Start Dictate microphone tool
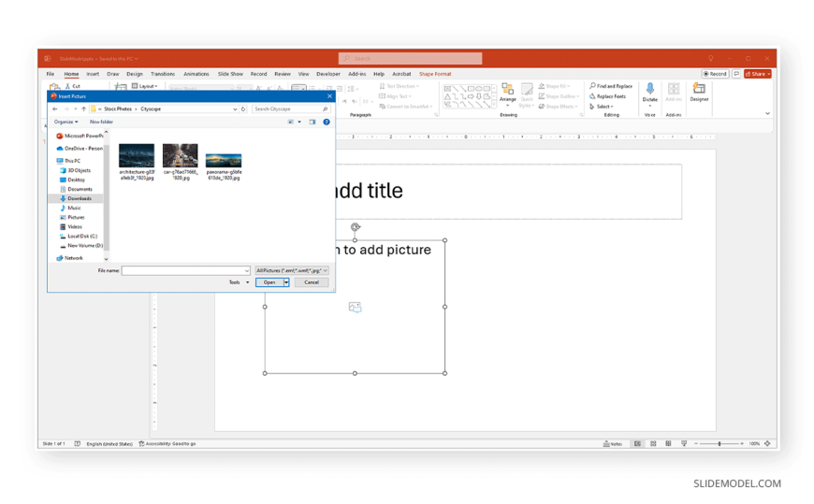 point(650,94)
